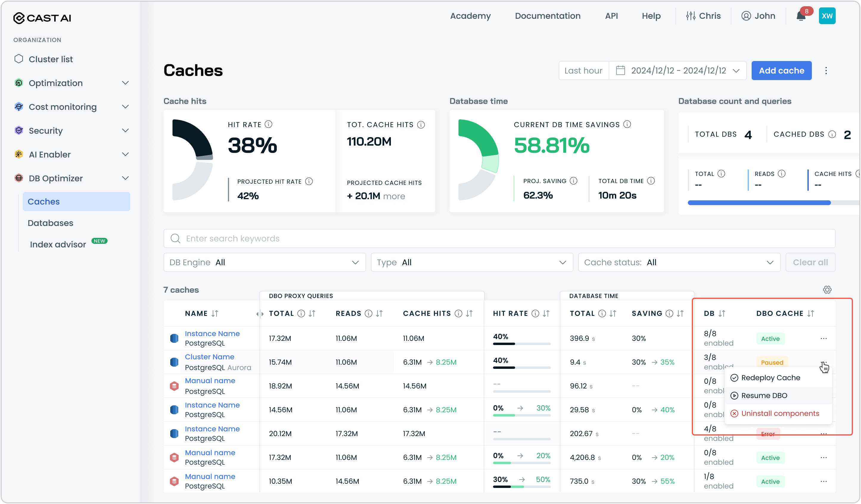Click the page-level three-dot menu beside Add cache
861x504 pixels.
pos(826,71)
